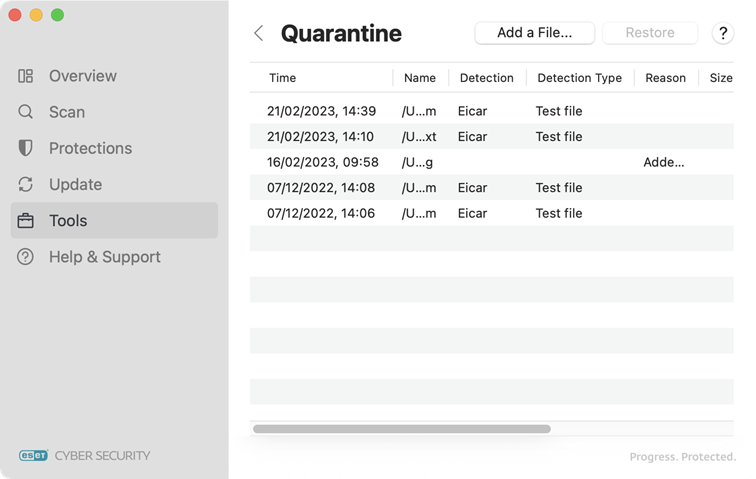Open help with the question mark button
Viewport: 756px width, 479px height.
point(723,33)
